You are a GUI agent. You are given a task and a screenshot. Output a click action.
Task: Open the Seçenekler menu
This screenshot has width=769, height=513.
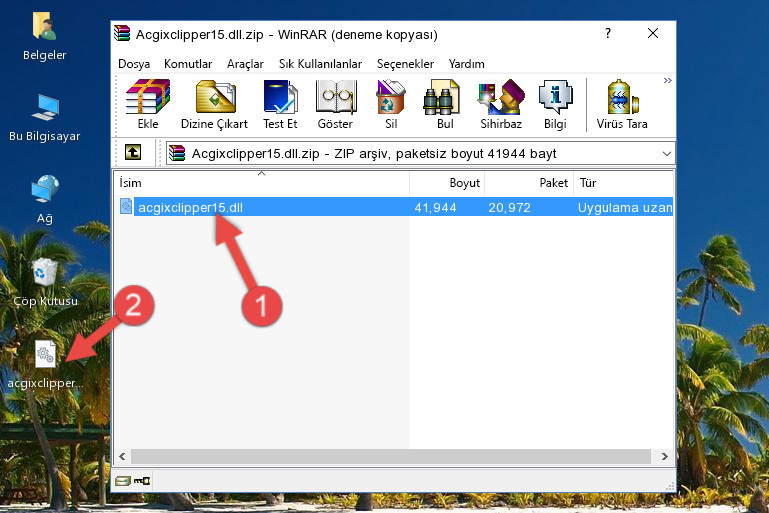(x=405, y=64)
